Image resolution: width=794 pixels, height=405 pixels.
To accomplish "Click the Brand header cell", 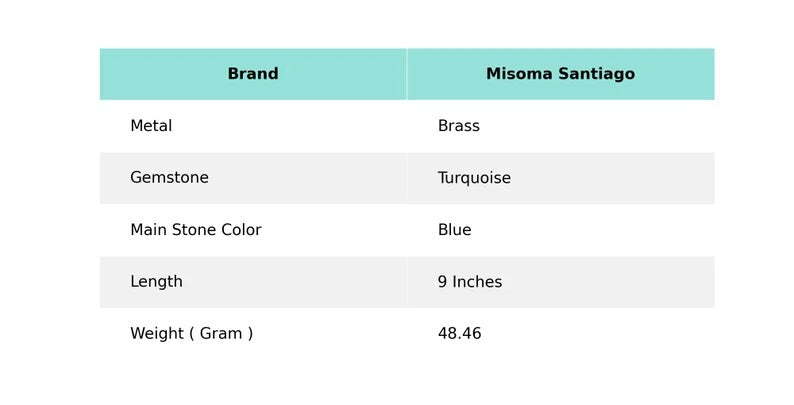I will coord(253,74).
